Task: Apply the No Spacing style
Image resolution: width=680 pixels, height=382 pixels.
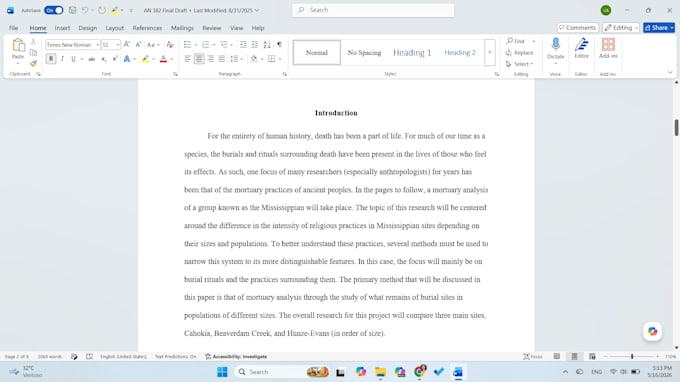Action: [x=364, y=52]
